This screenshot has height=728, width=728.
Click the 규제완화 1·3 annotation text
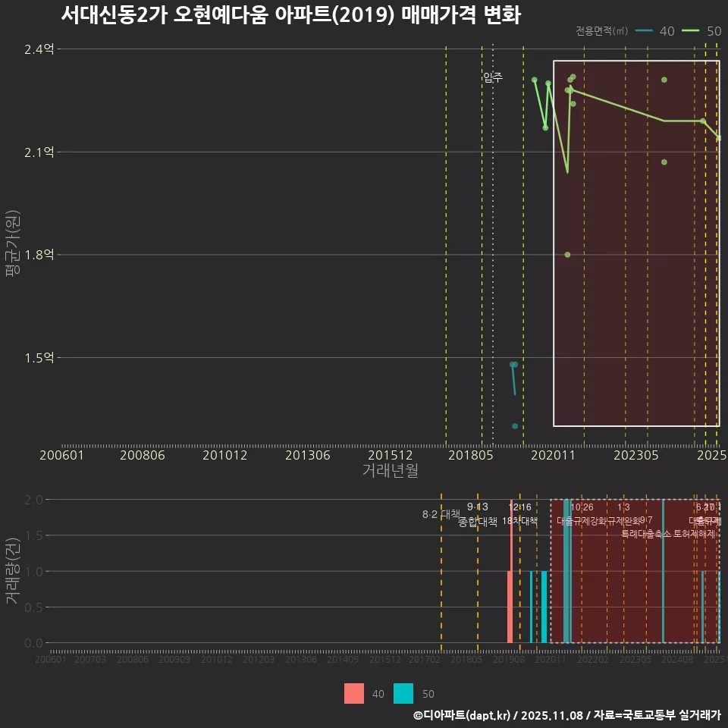(x=622, y=514)
